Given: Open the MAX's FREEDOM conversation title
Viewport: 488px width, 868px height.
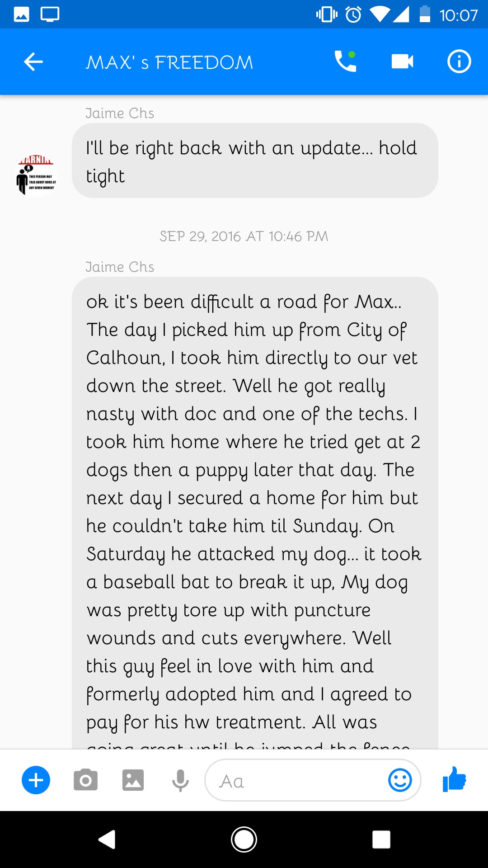Looking at the screenshot, I should (x=169, y=62).
